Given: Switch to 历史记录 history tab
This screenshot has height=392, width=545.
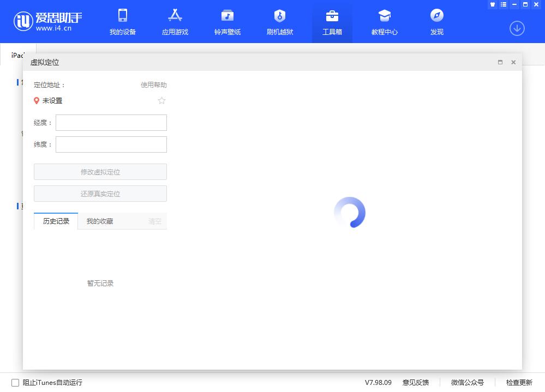Looking at the screenshot, I should pos(56,221).
